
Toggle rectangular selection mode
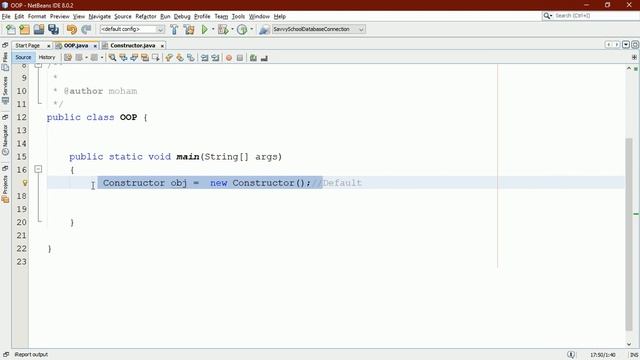156,58
